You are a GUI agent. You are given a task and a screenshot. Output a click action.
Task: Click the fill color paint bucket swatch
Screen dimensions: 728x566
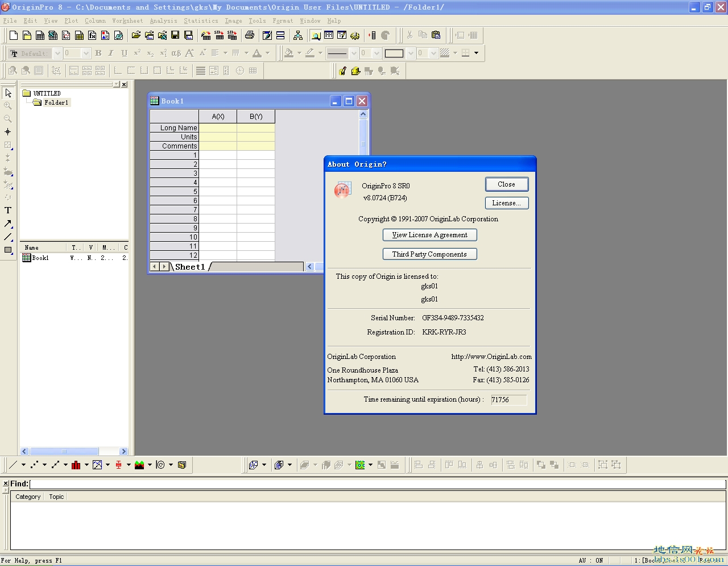(x=289, y=53)
